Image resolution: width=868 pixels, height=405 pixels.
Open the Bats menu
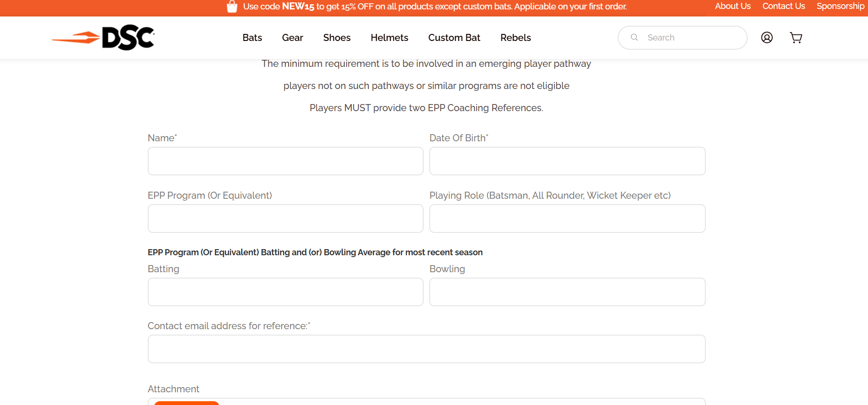tap(252, 38)
